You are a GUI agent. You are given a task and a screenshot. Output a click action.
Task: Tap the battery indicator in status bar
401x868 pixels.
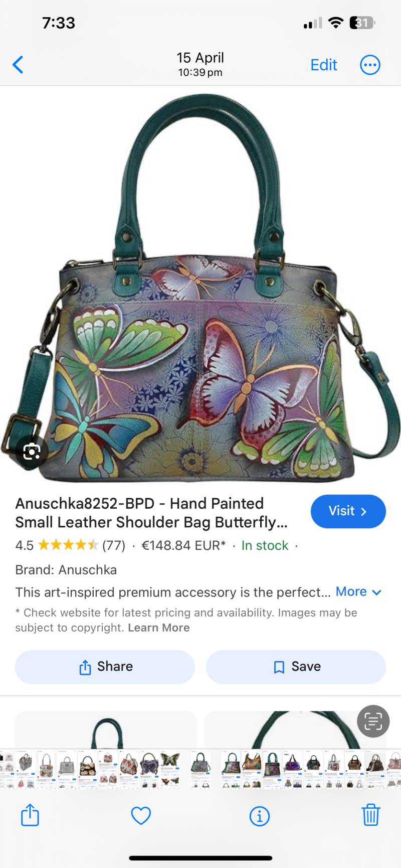362,23
